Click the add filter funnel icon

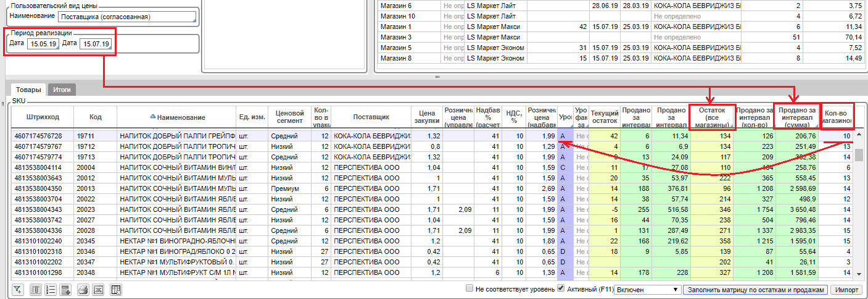(x=17, y=290)
